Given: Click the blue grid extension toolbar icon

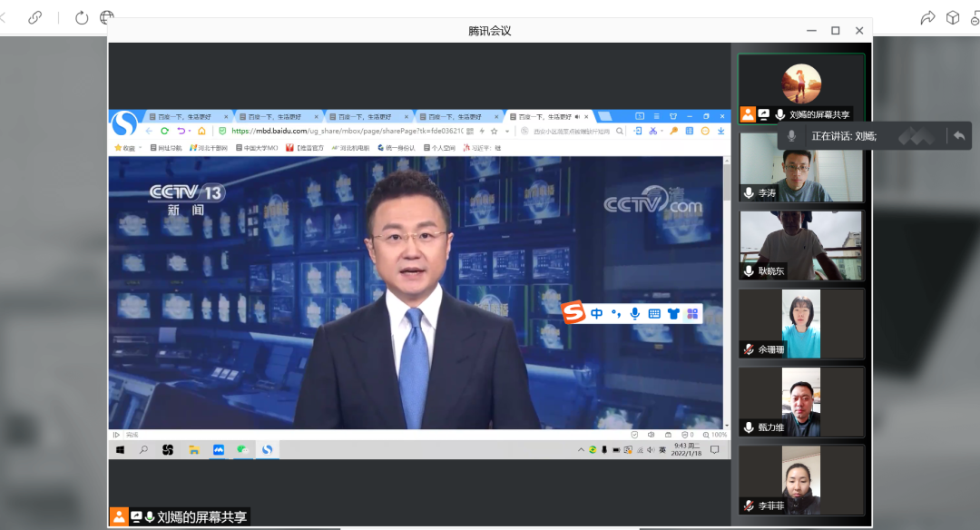Looking at the screenshot, I should (x=690, y=132).
